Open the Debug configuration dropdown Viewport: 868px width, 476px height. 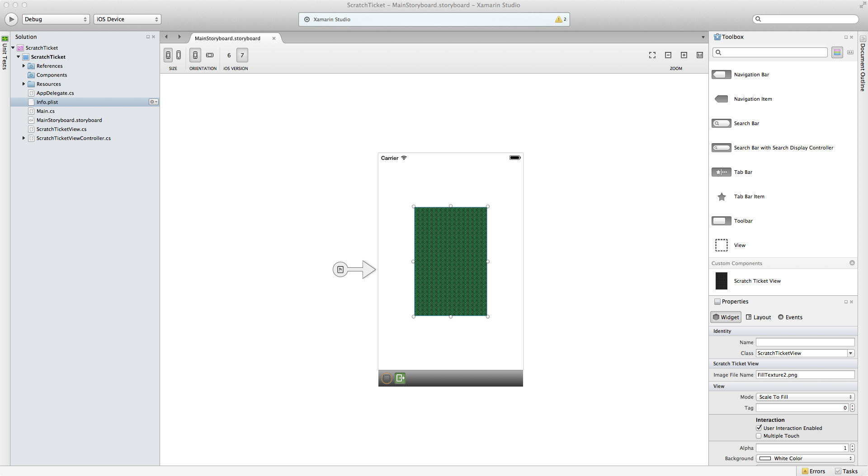pyautogui.click(x=55, y=19)
